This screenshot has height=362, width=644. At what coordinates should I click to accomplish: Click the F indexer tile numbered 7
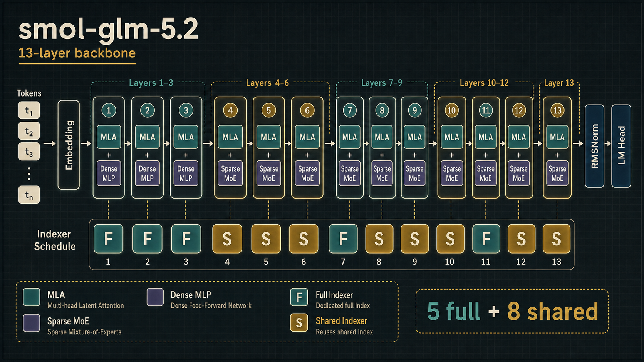click(x=343, y=239)
